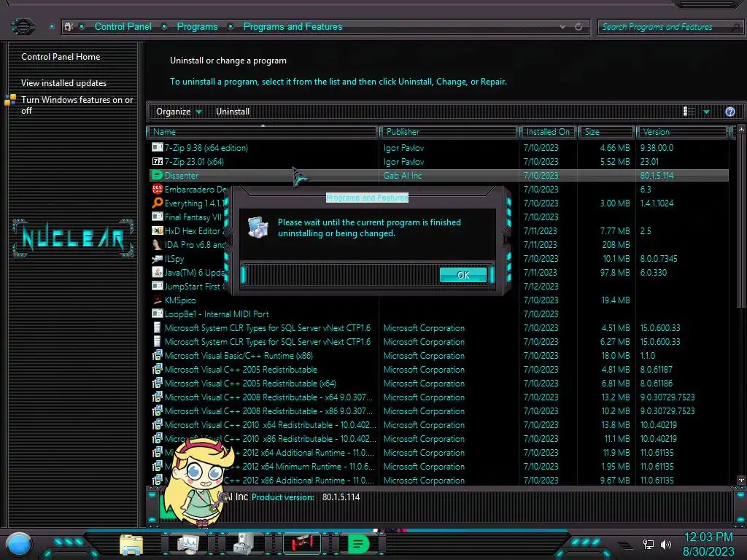Open Programs and Features taskbar icon
This screenshot has width=747, height=560.
[x=244, y=544]
